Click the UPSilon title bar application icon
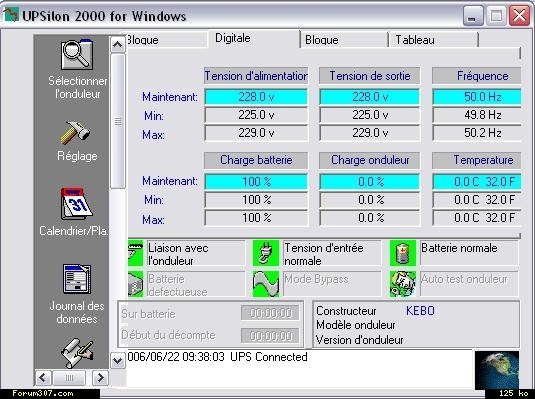 pyautogui.click(x=11, y=15)
